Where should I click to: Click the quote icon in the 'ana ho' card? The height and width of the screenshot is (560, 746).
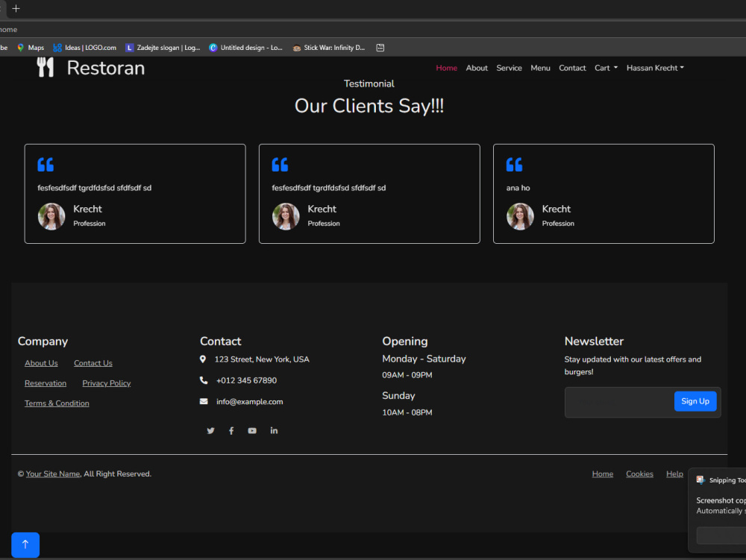(514, 165)
